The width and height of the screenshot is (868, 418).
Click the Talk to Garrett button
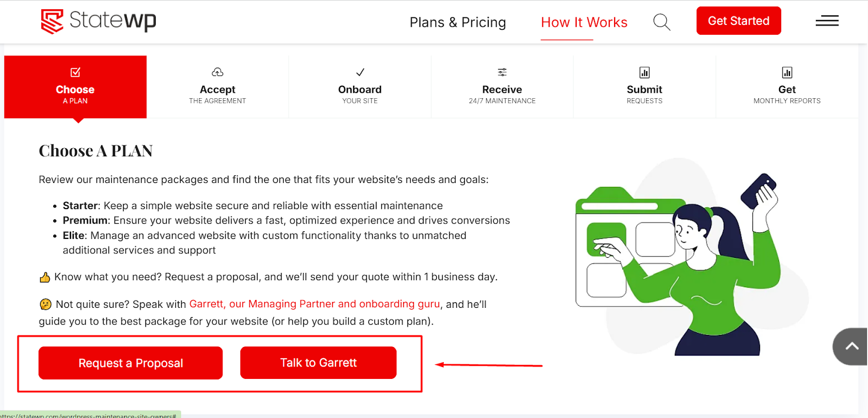[318, 363]
